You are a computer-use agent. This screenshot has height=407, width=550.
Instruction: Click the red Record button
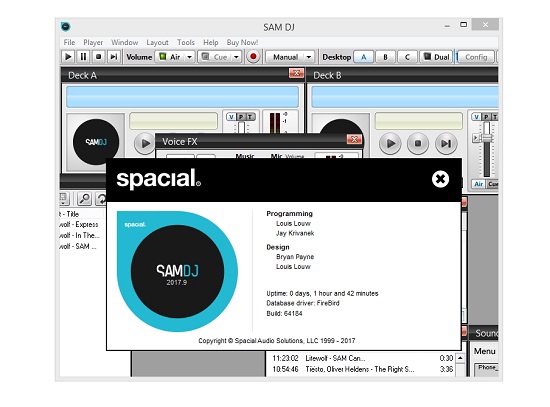click(253, 56)
